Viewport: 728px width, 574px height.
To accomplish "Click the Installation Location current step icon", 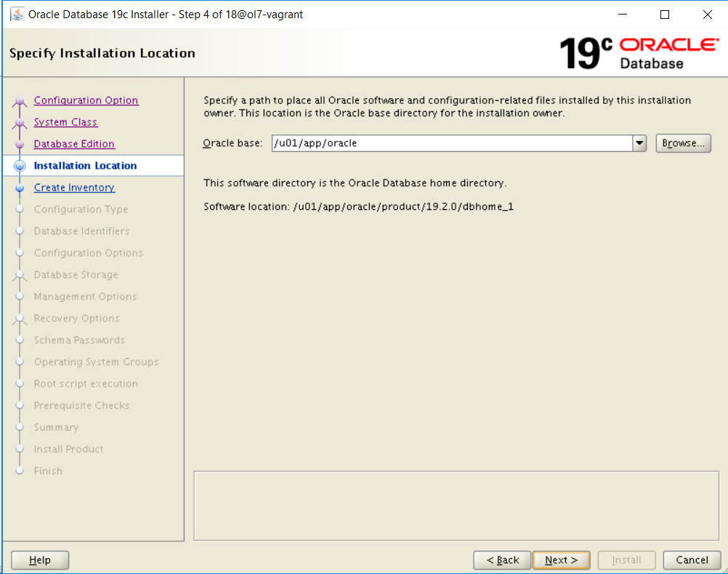I will tap(20, 166).
